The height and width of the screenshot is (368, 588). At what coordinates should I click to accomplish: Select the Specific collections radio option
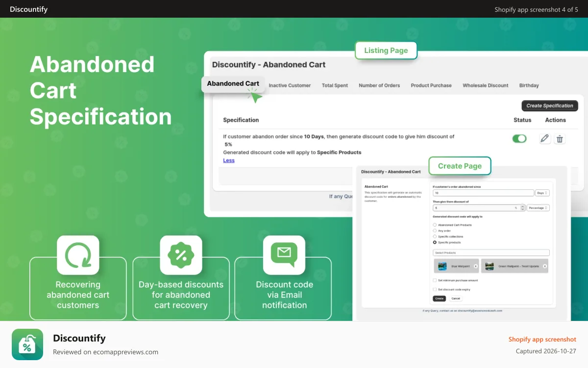pyautogui.click(x=435, y=237)
